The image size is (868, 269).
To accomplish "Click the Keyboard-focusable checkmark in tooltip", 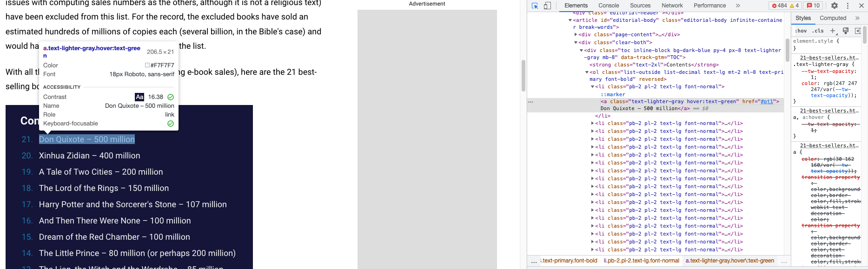I will click(171, 124).
